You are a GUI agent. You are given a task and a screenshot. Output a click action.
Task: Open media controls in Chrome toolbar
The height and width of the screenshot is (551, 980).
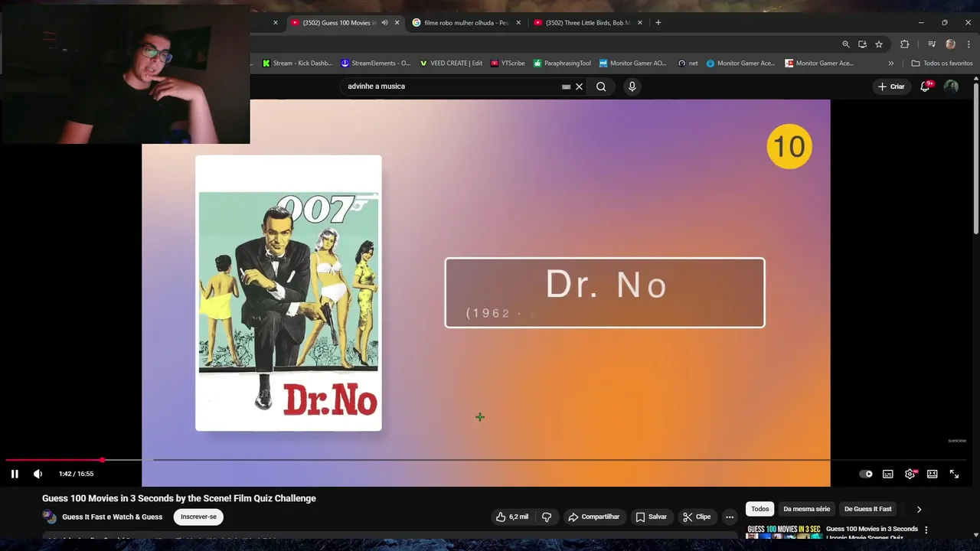click(x=932, y=44)
